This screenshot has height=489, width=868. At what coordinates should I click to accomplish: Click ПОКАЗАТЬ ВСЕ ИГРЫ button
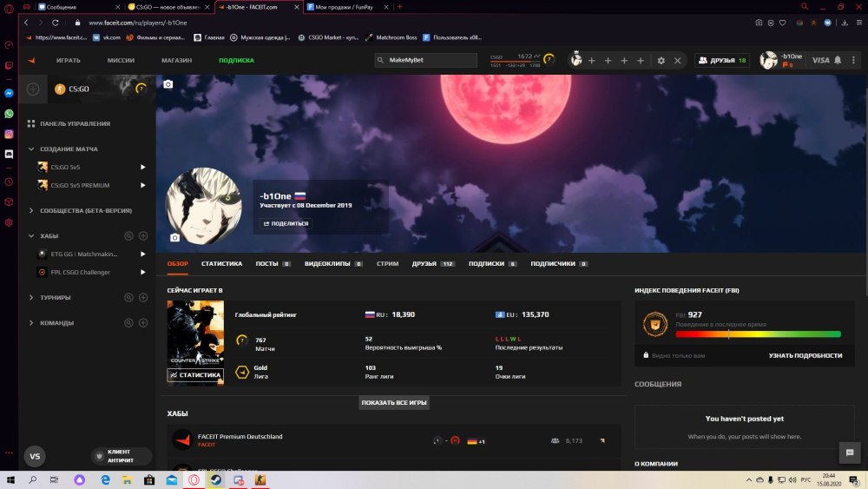click(x=394, y=403)
